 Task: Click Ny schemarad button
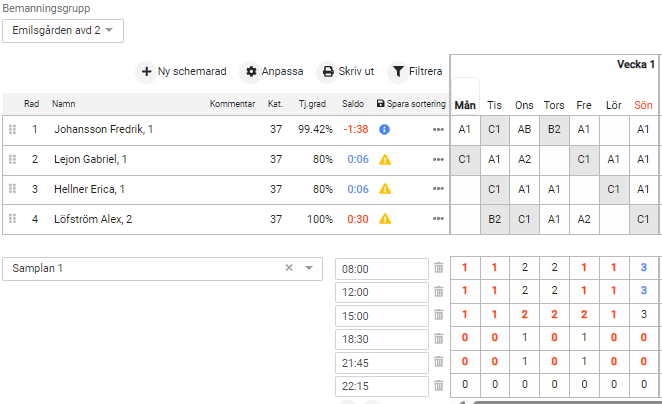click(x=184, y=72)
